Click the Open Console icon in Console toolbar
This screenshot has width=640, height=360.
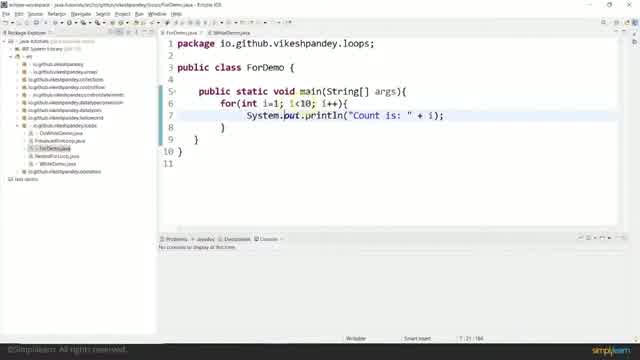point(602,238)
